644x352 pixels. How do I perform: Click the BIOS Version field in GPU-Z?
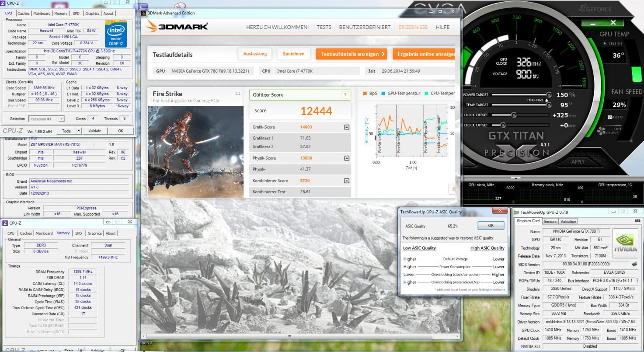pyautogui.click(x=585, y=264)
